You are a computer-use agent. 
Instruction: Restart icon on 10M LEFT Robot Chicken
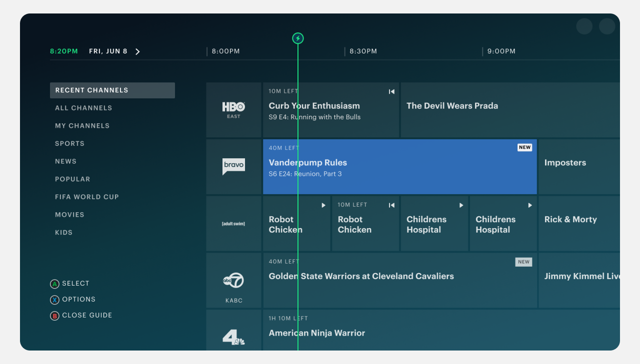coord(391,205)
